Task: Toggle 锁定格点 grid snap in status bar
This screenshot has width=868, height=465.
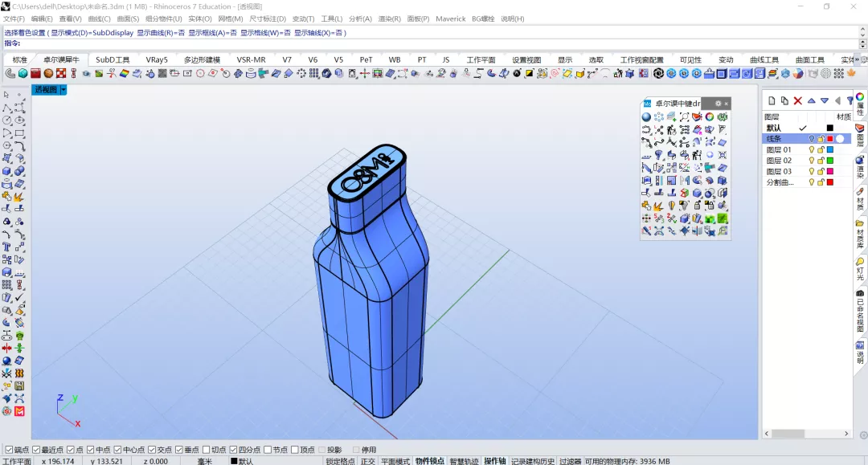Action: pyautogui.click(x=341, y=461)
